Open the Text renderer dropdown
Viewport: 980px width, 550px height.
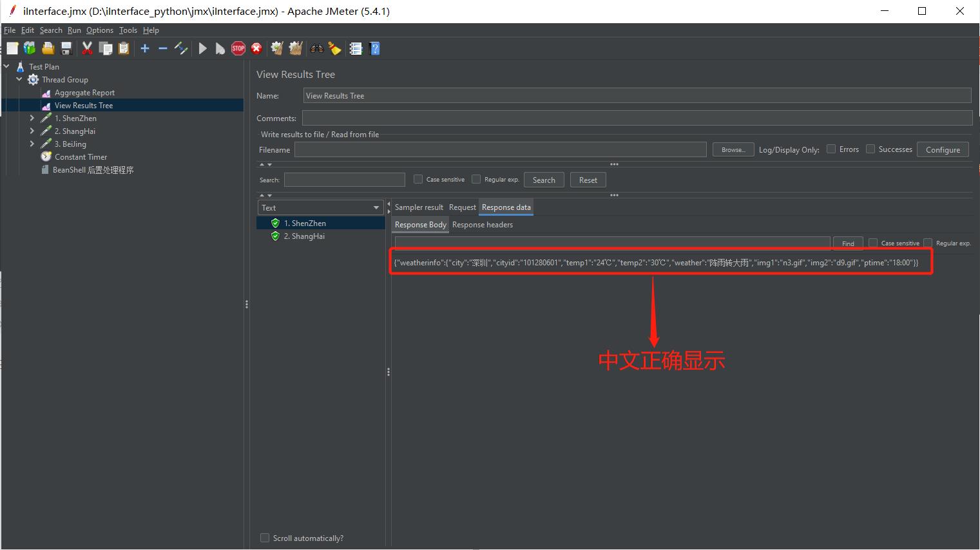point(321,207)
